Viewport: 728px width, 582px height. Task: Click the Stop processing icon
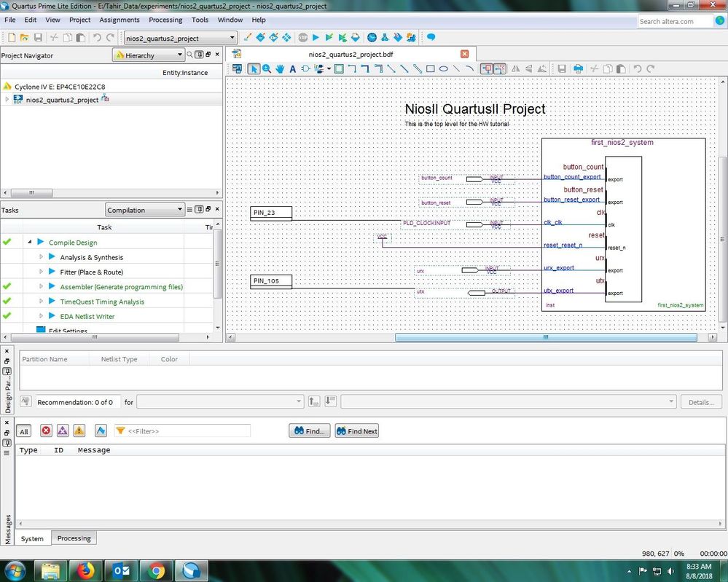pos(302,37)
